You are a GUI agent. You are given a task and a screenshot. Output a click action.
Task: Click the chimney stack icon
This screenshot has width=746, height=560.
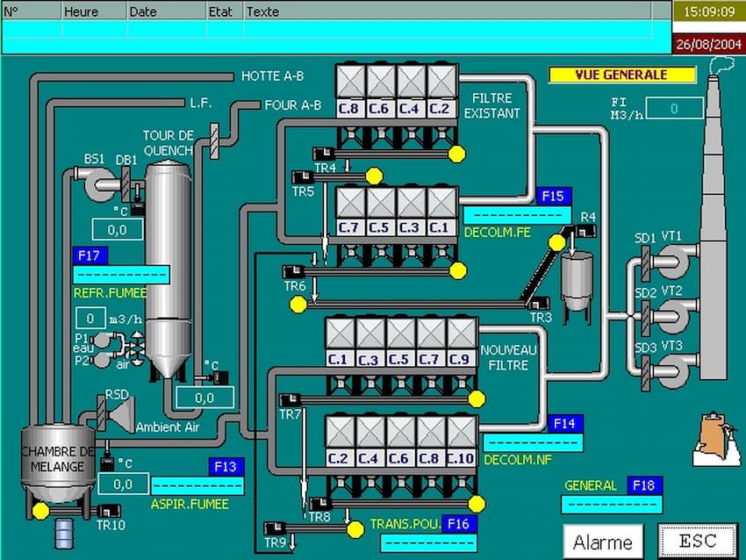[x=714, y=224]
